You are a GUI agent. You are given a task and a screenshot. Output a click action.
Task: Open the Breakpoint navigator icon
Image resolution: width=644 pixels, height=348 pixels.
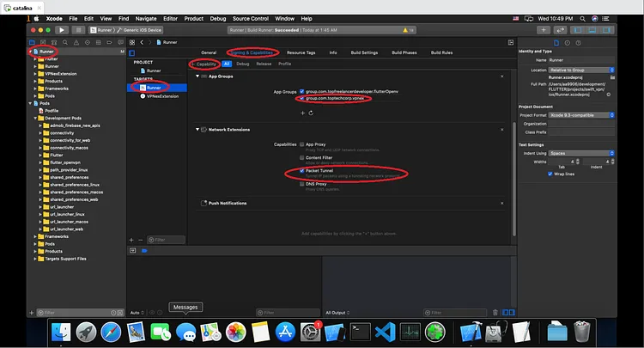109,42
